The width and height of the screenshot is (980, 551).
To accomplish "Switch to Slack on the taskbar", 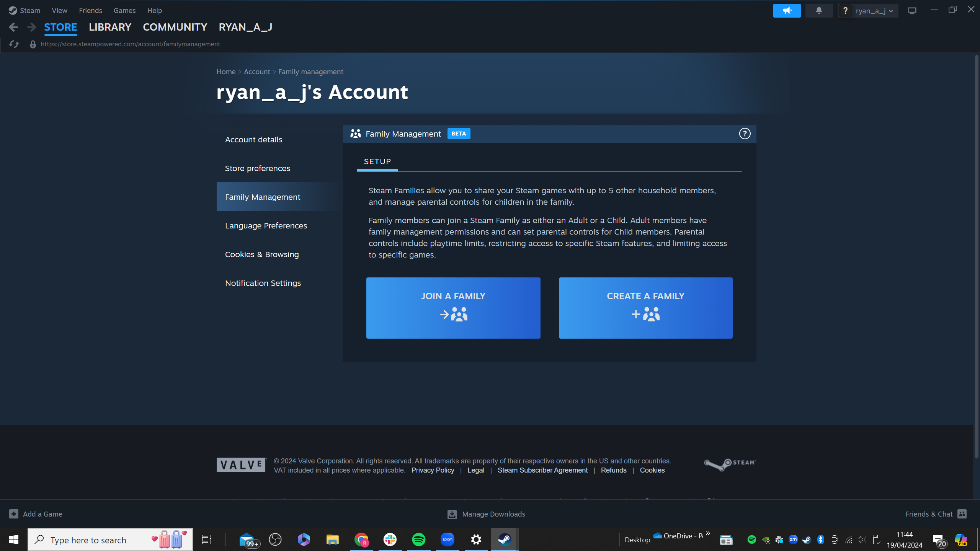I will point(390,540).
